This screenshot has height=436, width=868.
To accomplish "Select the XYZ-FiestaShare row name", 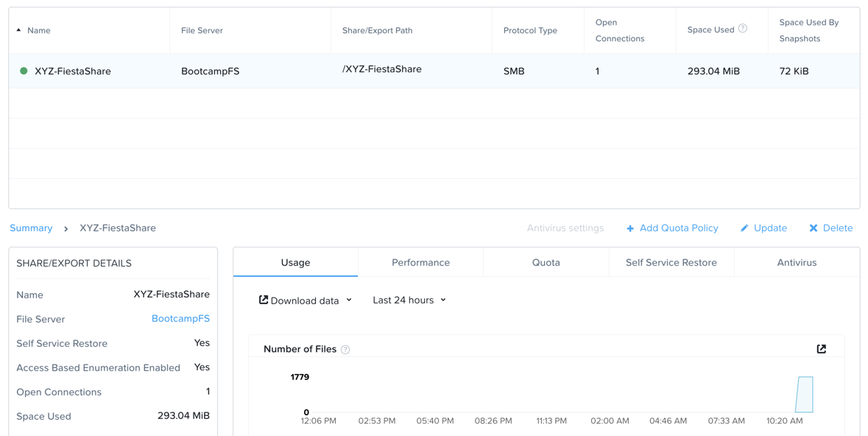I will pyautogui.click(x=73, y=71).
